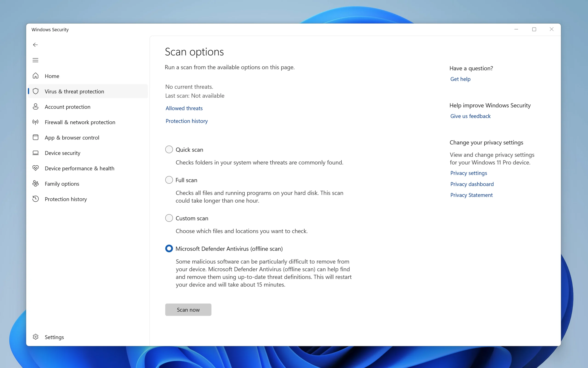
Task: Click the 'Last scan: Not available' text
Action: coord(195,96)
